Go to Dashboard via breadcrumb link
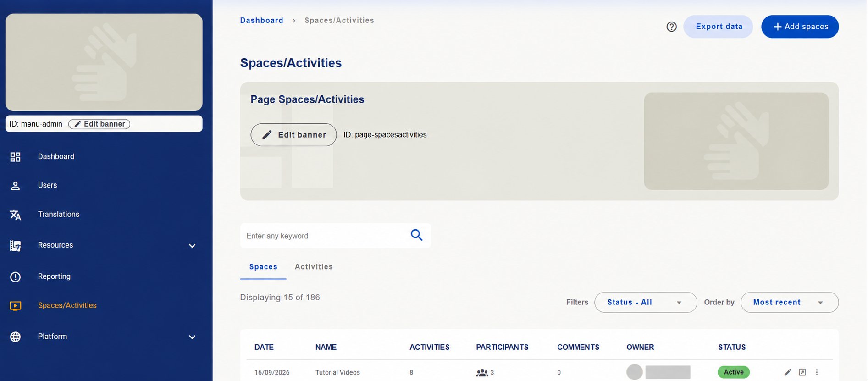 (x=262, y=20)
